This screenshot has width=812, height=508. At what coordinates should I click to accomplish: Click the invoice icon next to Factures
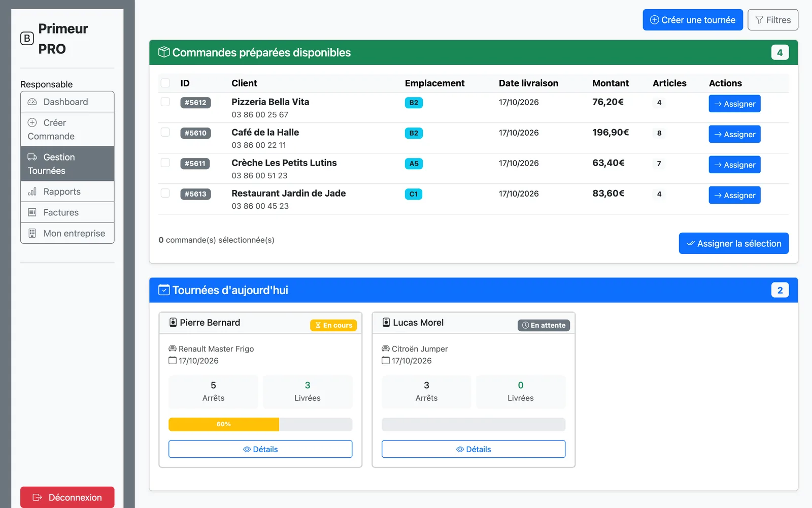[32, 212]
